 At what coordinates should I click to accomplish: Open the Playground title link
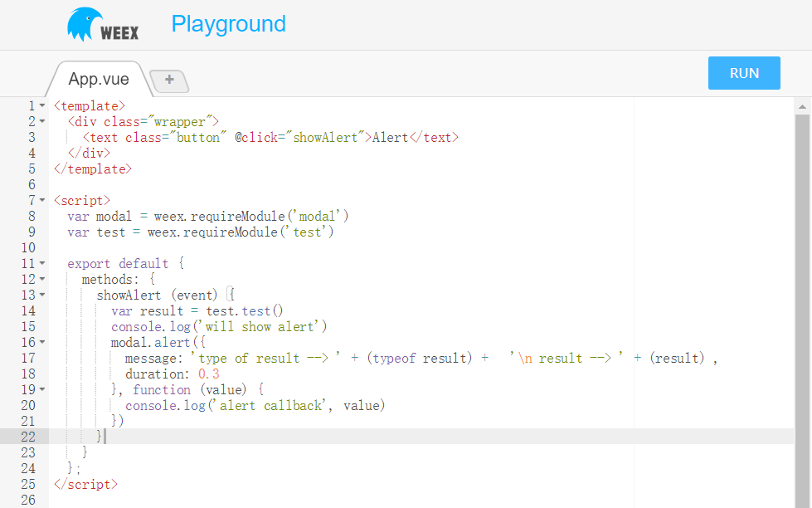pyautogui.click(x=228, y=24)
